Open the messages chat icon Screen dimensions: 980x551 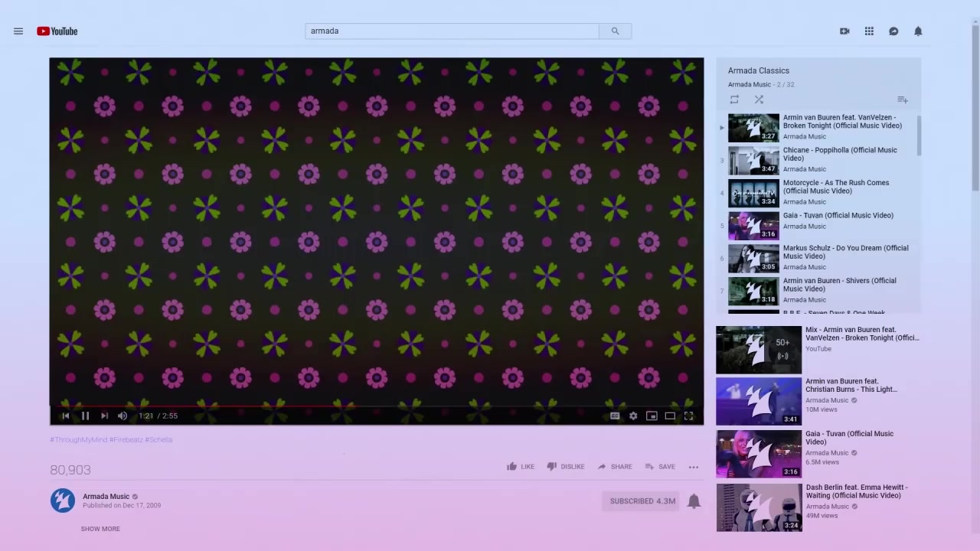pyautogui.click(x=893, y=31)
